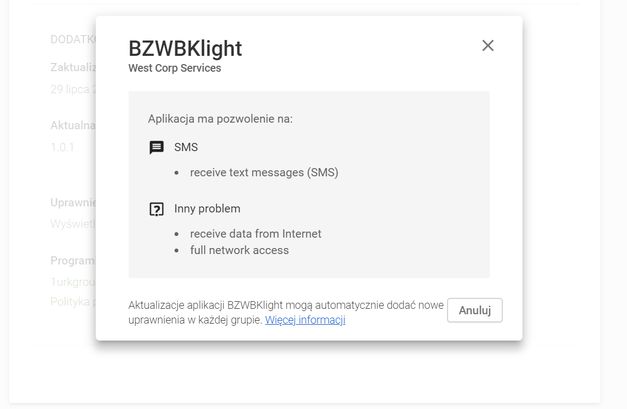Click the SMS message bubble icon
The width and height of the screenshot is (627, 409).
click(156, 148)
